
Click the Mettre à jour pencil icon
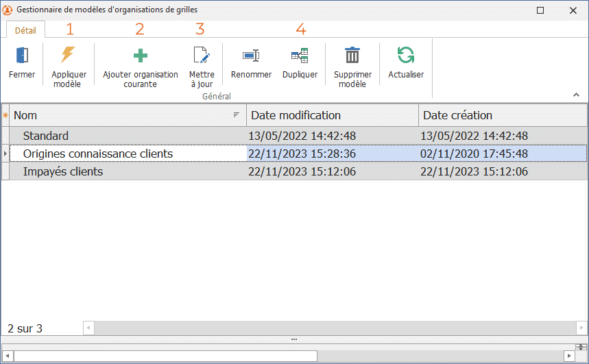click(x=201, y=56)
